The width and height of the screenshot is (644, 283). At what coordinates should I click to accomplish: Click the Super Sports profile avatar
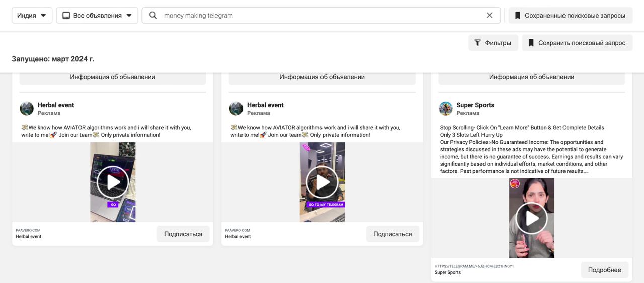tap(446, 109)
